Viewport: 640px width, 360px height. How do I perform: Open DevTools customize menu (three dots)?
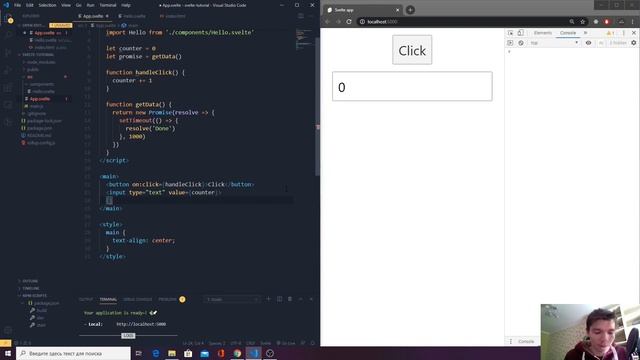tap(624, 33)
